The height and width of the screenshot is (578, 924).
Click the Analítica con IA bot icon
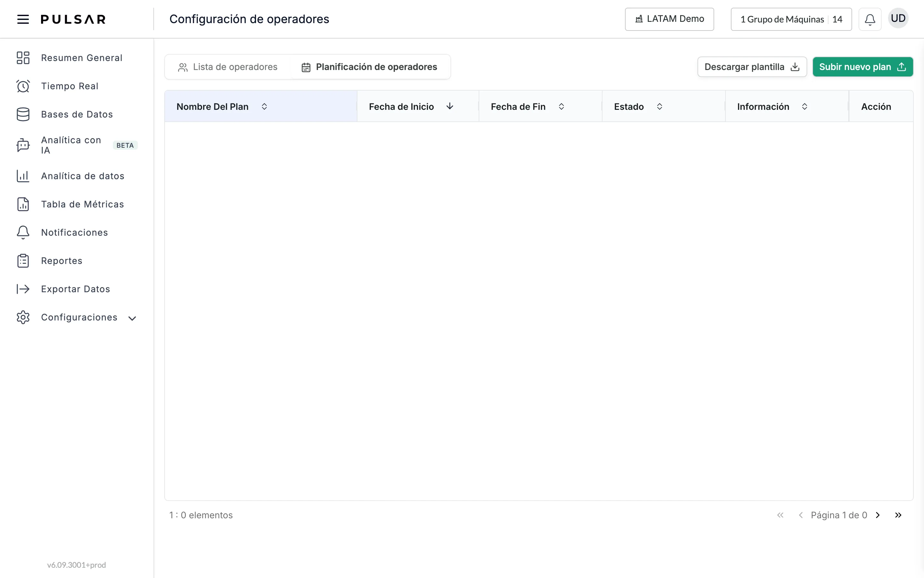click(x=23, y=145)
